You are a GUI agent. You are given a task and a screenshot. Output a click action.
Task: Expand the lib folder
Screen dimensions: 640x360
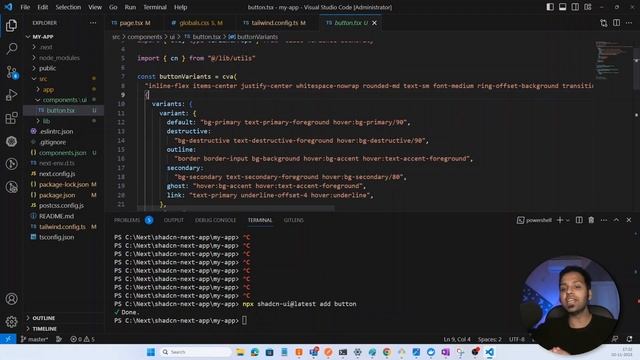pos(47,121)
